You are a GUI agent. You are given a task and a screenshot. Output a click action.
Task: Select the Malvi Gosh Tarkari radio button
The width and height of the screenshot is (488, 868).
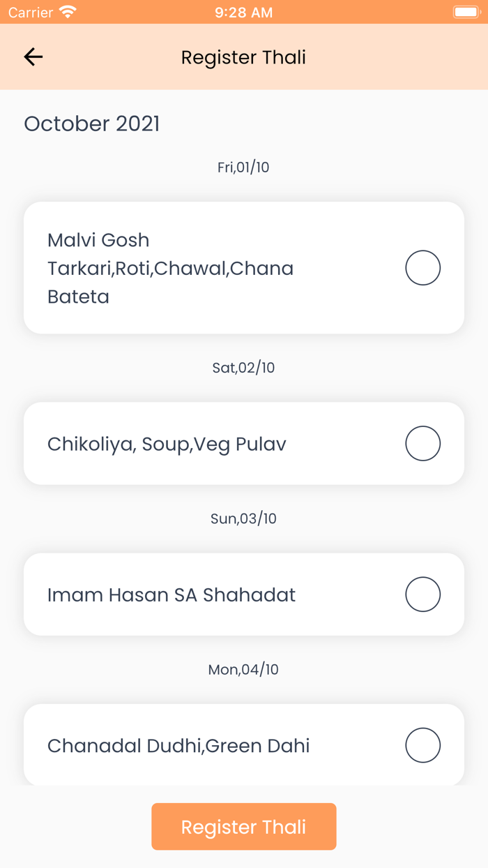[422, 268]
